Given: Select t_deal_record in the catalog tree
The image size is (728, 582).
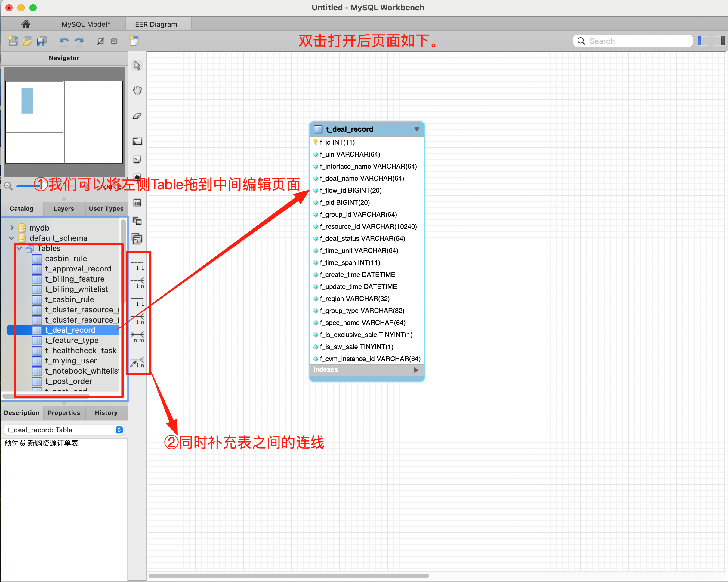Looking at the screenshot, I should (70, 330).
